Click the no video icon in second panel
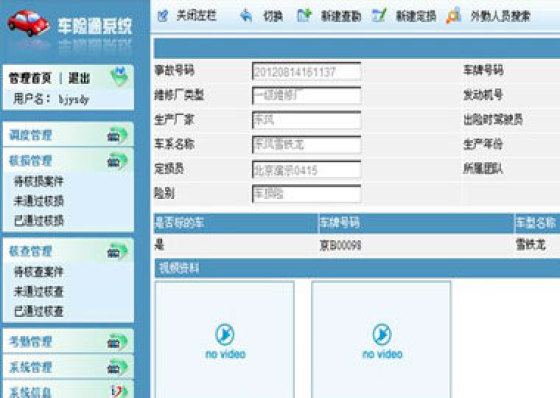This screenshot has height=398, width=560. 382,334
